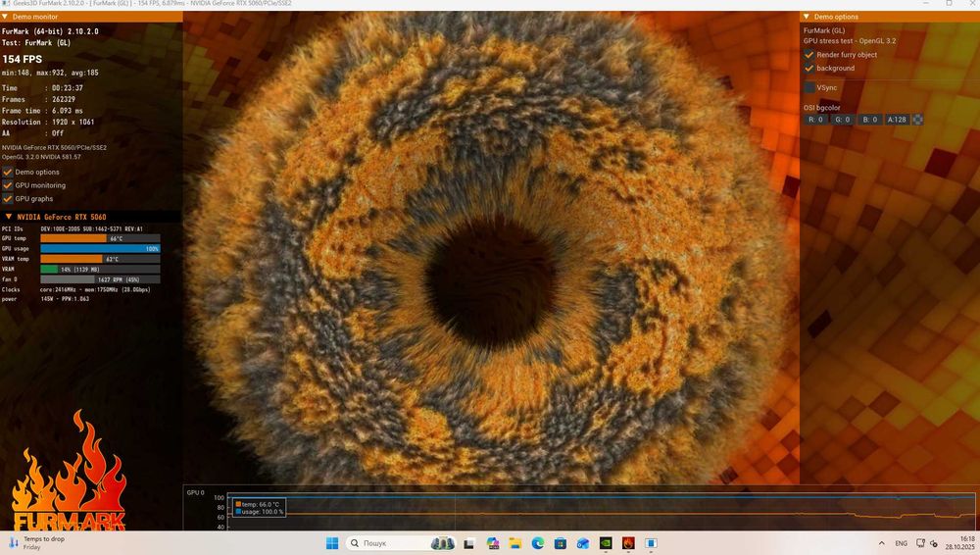Viewport: 980px width, 555px height.
Task: Open the Copilot taskbar icon
Action: (493, 543)
